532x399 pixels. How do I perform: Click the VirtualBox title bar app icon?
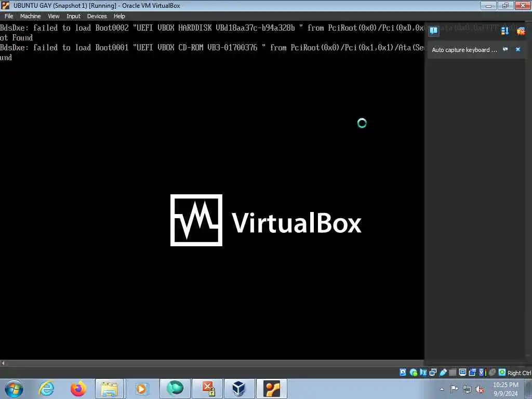[5, 5]
